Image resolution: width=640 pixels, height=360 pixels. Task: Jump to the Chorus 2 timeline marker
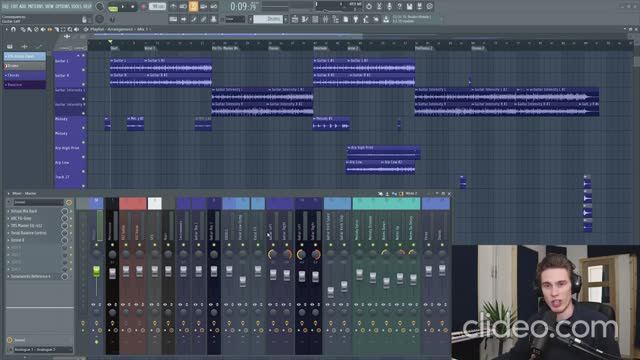coord(478,48)
